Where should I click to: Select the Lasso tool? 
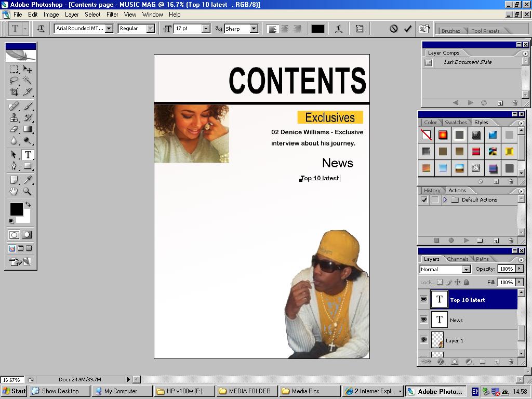tap(14, 81)
